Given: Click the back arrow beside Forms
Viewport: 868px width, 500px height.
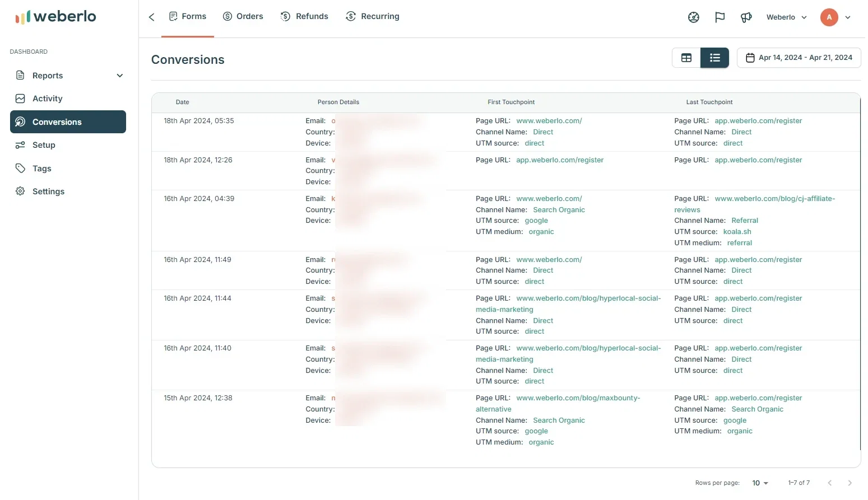Looking at the screenshot, I should coord(151,17).
